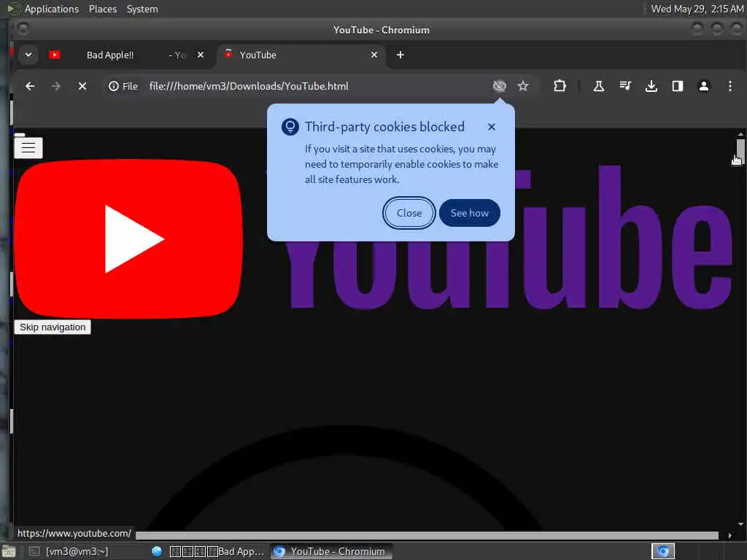Go back using the browser back arrow
The width and height of the screenshot is (747, 560).
pos(30,86)
